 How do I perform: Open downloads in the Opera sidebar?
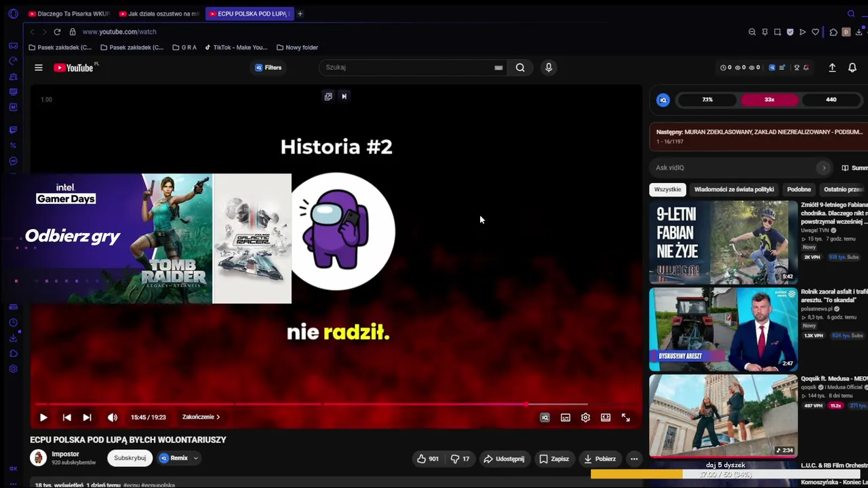click(x=13, y=338)
